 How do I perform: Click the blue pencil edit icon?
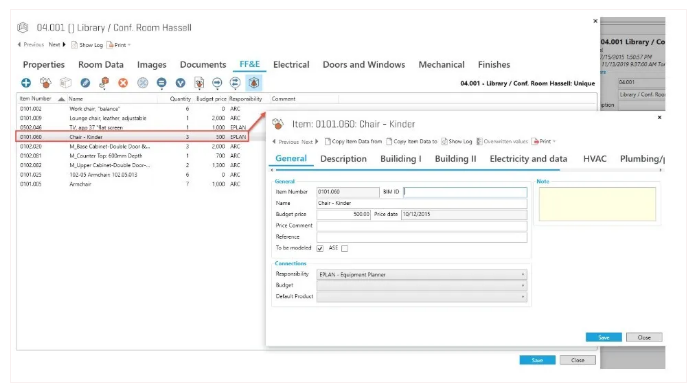pos(85,83)
